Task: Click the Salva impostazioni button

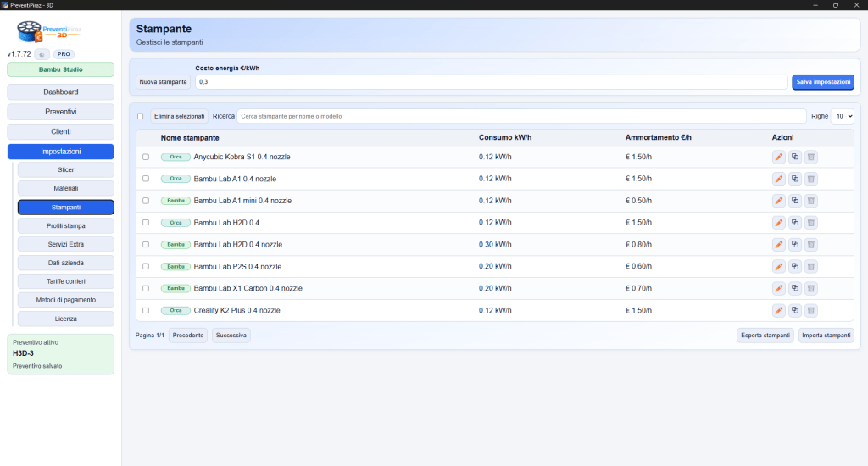Action: tap(822, 82)
